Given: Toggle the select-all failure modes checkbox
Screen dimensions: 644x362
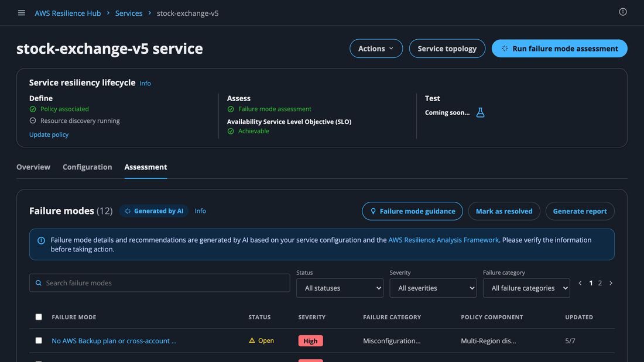Looking at the screenshot, I should point(39,317).
